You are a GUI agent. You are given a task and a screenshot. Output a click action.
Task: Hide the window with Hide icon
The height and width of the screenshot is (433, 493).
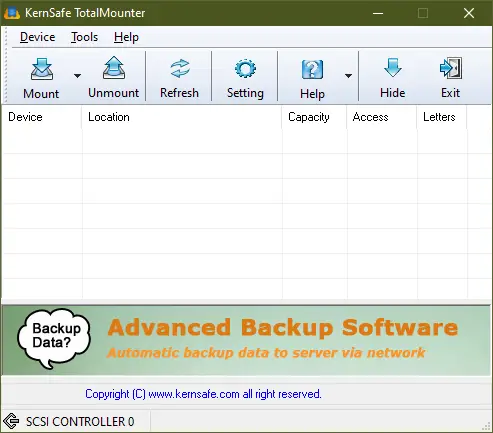point(393,68)
